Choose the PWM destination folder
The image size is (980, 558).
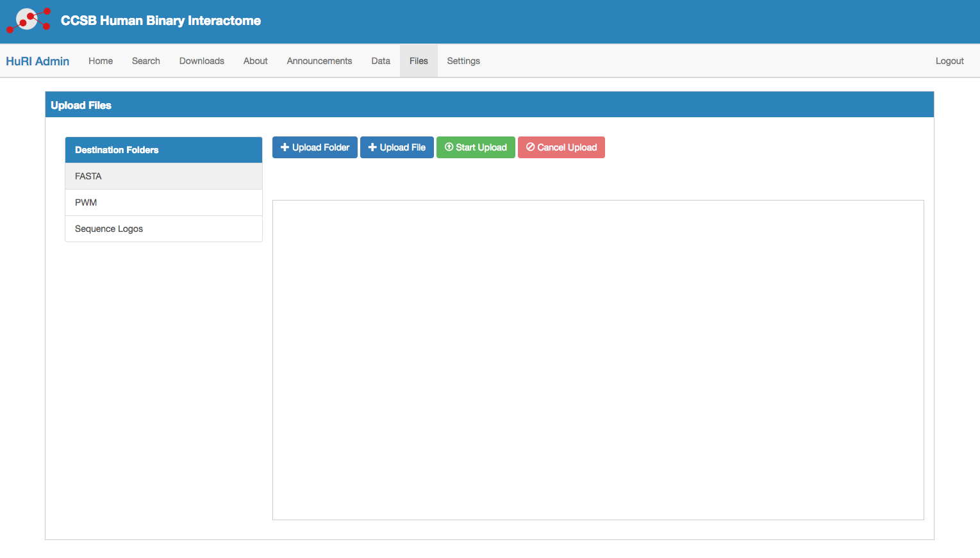(163, 202)
